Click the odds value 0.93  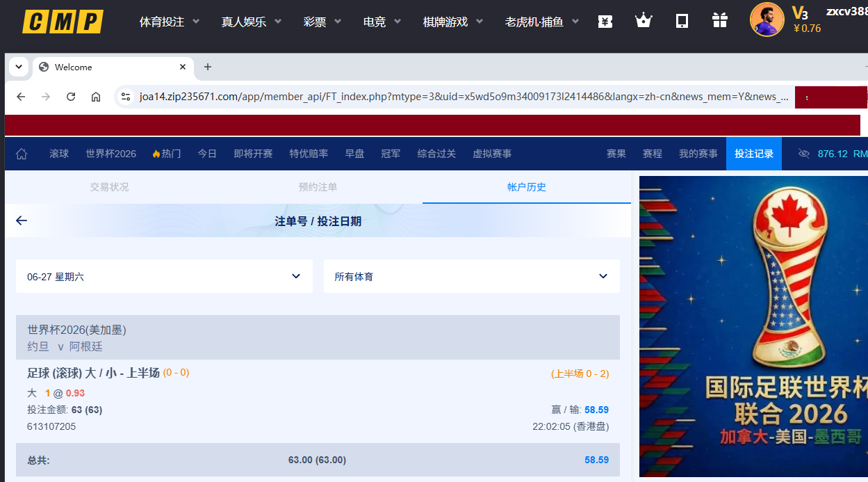click(x=75, y=393)
